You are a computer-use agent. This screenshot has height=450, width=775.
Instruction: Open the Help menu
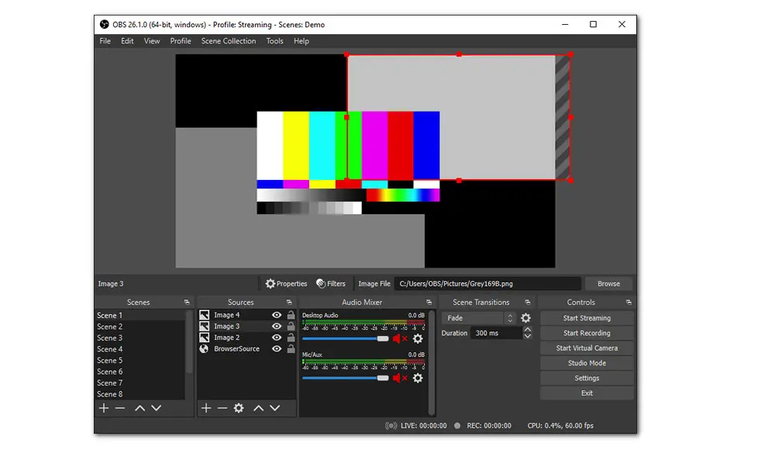click(301, 41)
